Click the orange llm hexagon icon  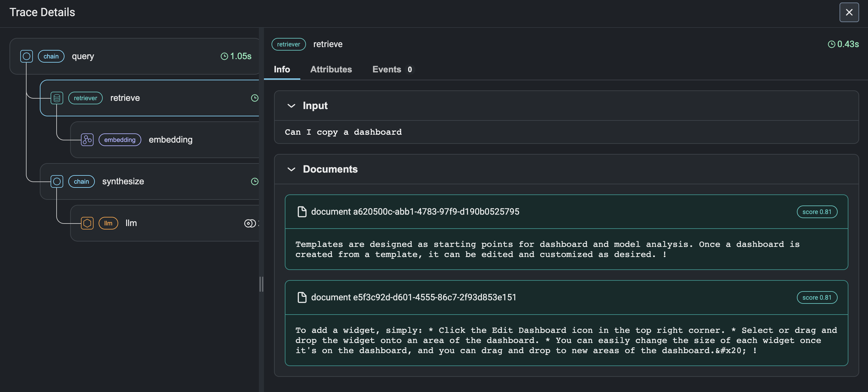click(87, 223)
